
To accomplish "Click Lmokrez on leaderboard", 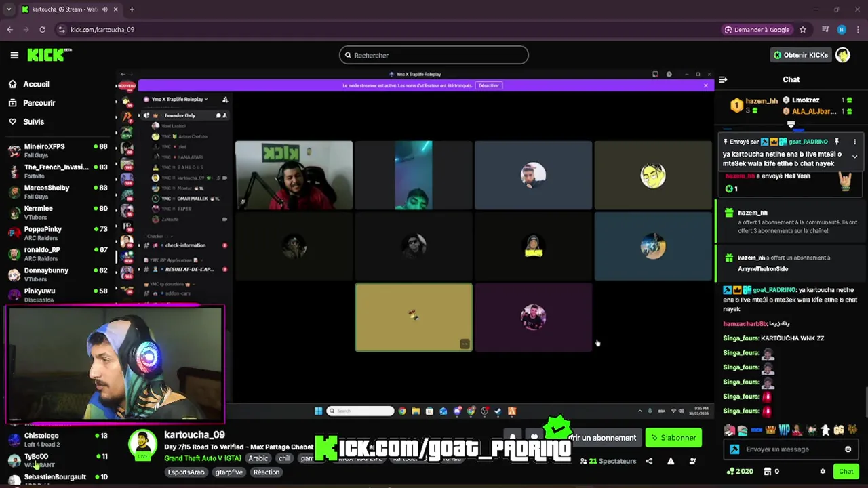I will 806,100.
